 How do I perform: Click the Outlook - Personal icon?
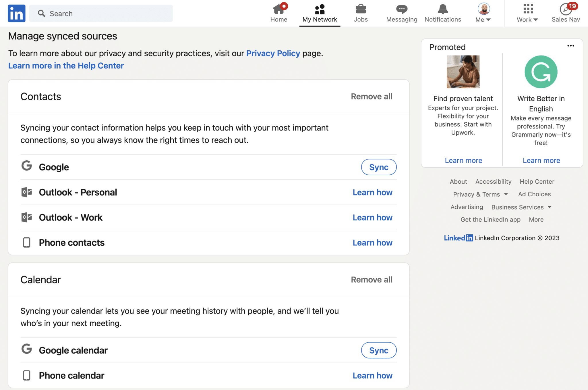click(x=27, y=192)
